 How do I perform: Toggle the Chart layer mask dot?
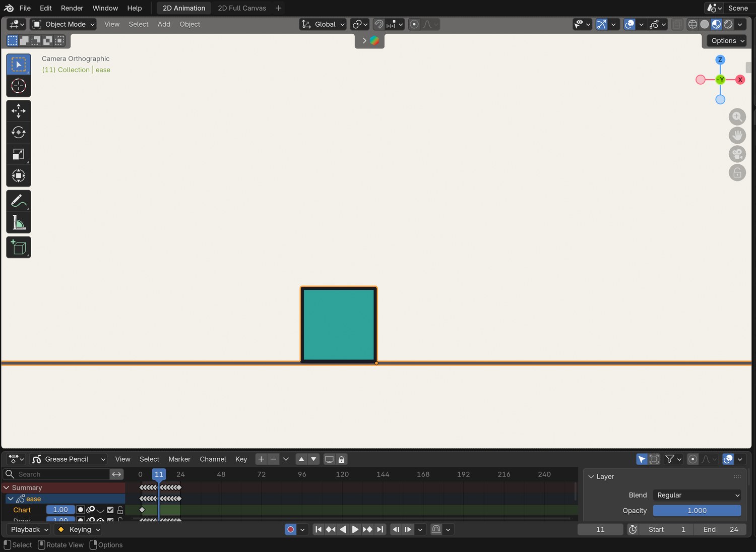click(x=81, y=510)
